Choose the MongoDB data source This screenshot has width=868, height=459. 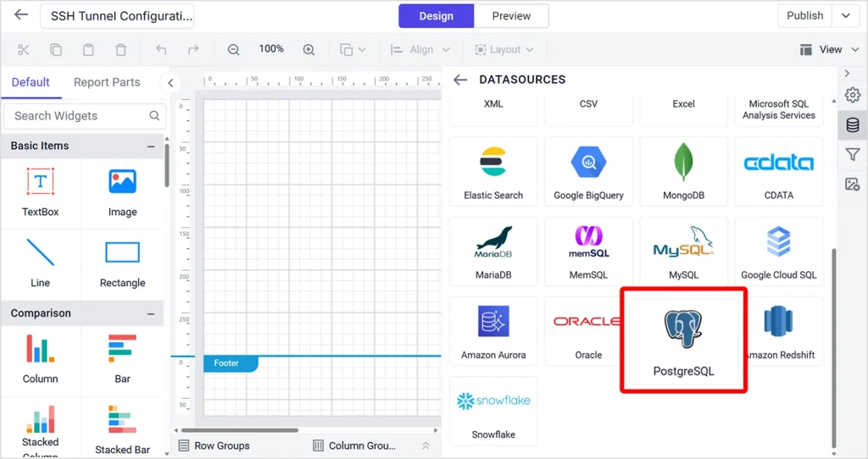tap(684, 171)
